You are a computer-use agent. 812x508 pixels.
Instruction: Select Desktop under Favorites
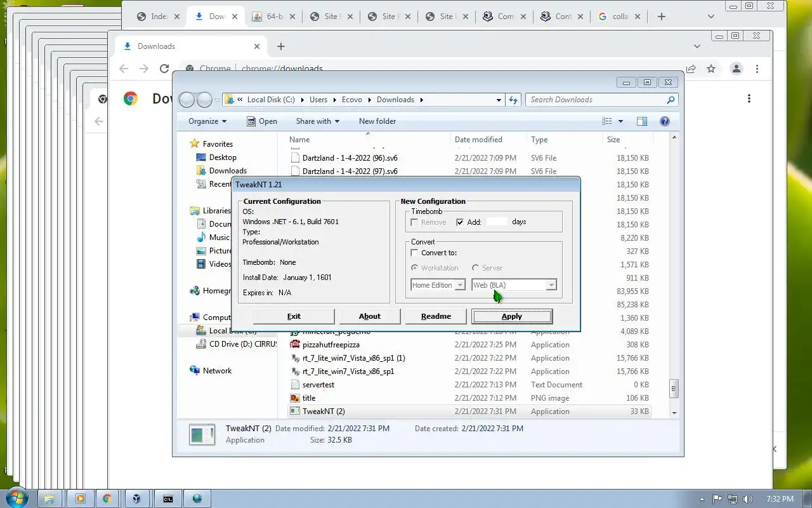223,157
